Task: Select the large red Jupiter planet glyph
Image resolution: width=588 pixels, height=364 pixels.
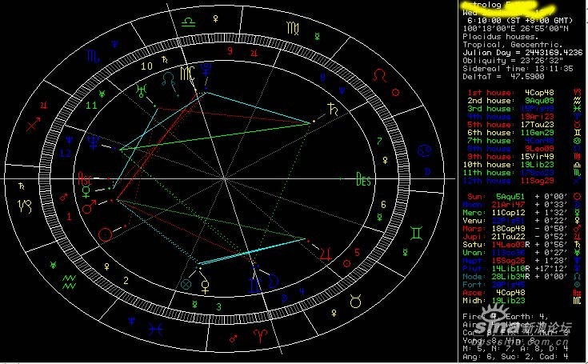Action: pos(326,254)
